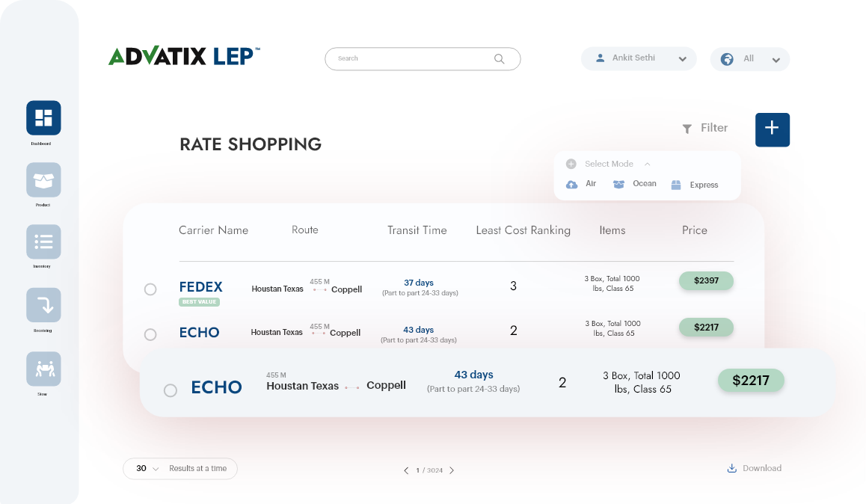Click items description on enlarged ECHO card

[x=642, y=383]
